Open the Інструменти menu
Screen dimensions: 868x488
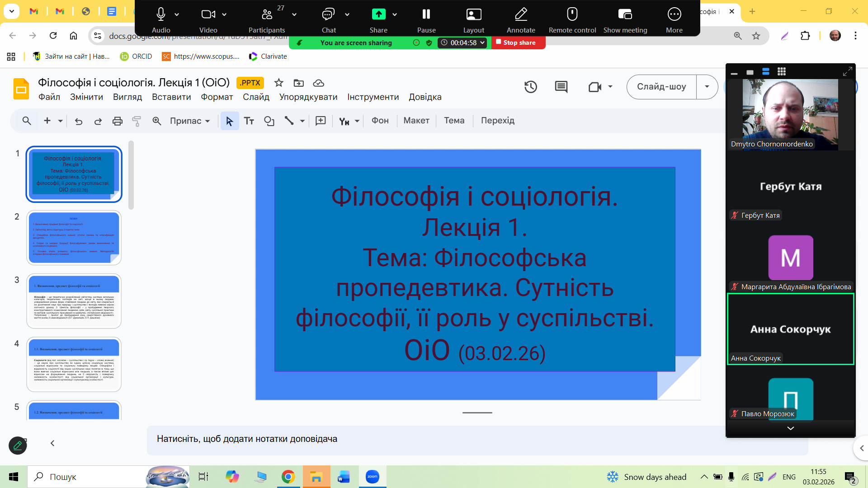tap(373, 97)
